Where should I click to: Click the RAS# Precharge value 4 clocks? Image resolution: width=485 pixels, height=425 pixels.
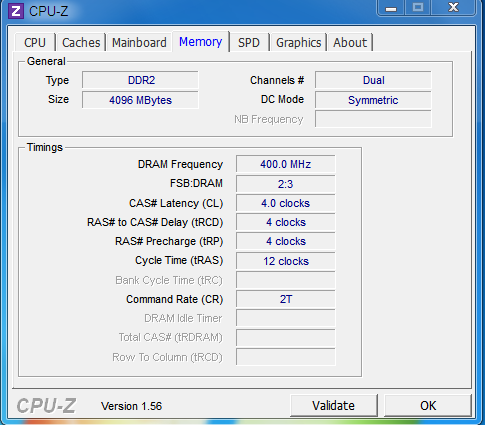(x=286, y=241)
